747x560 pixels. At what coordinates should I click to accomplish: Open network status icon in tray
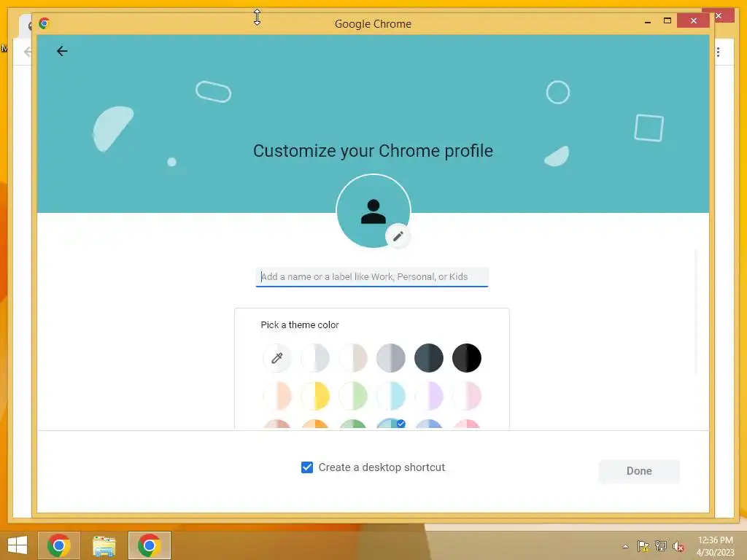pyautogui.click(x=661, y=546)
